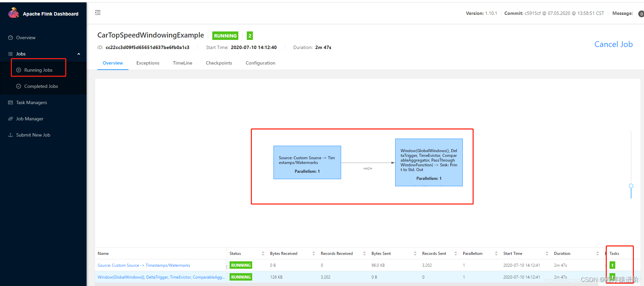Click the Jobs list icon in the sidebar
This screenshot has width=644, height=286.
click(x=10, y=54)
